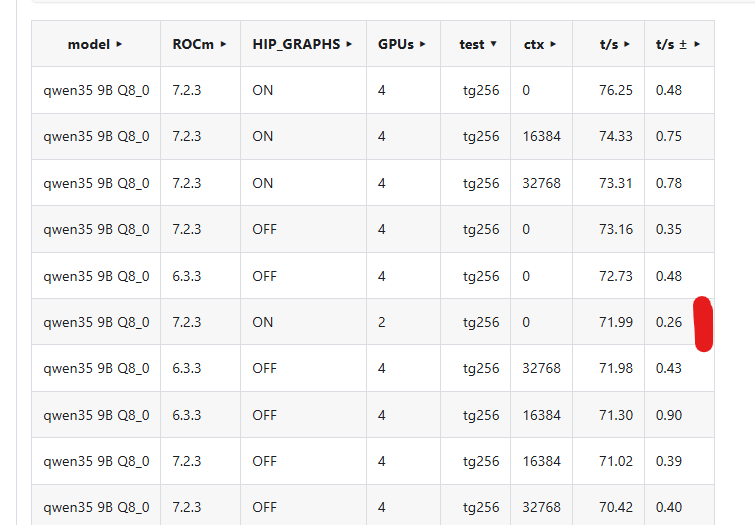
Task: Click OFF cell in 73.16 row
Action: [303, 229]
